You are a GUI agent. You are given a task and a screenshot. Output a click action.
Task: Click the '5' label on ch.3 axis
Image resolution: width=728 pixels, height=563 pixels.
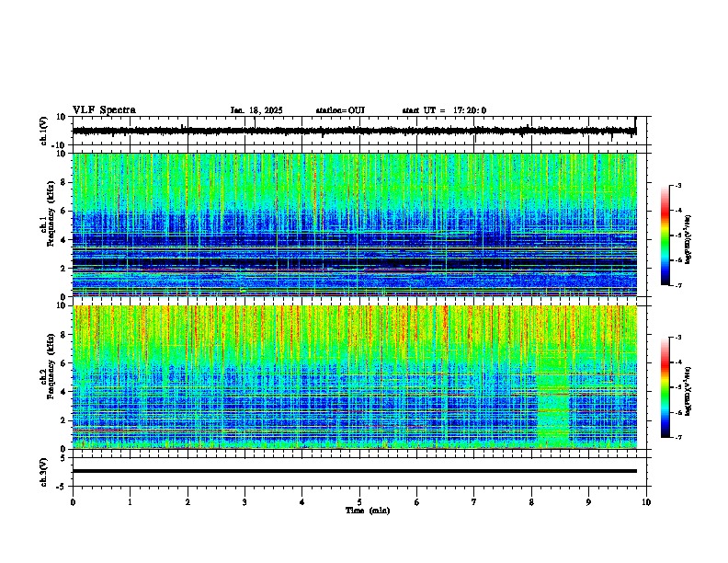[64, 458]
